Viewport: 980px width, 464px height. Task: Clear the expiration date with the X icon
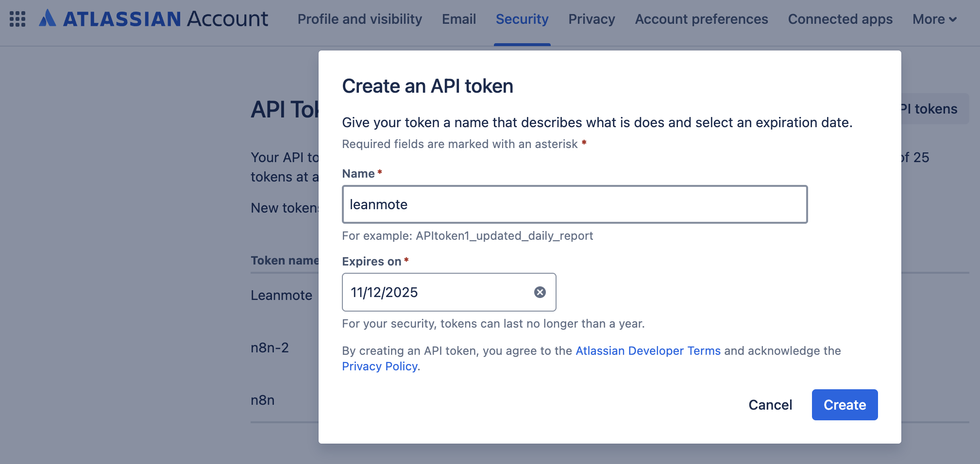tap(540, 292)
